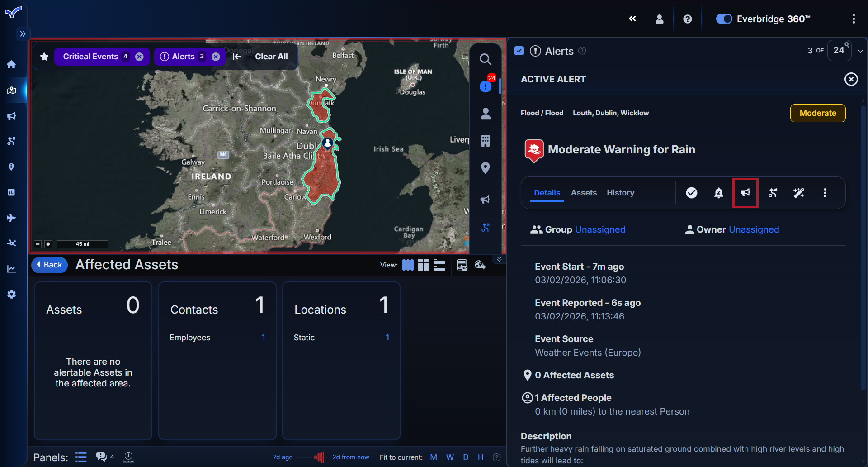
Task: Open the map search magnifier
Action: coord(485,59)
